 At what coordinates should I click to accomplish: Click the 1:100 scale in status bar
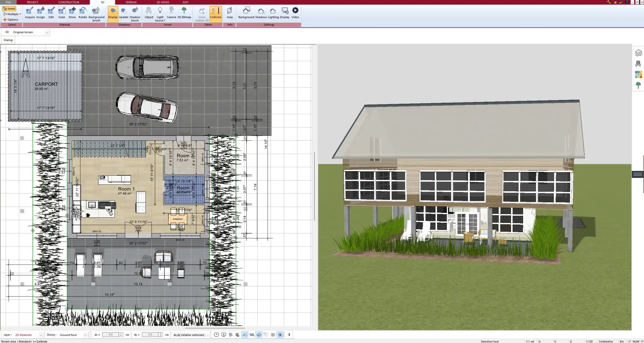coord(589,341)
